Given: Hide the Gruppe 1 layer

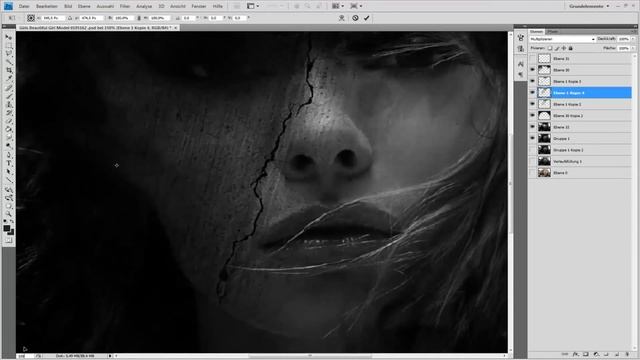Looking at the screenshot, I should [x=532, y=138].
